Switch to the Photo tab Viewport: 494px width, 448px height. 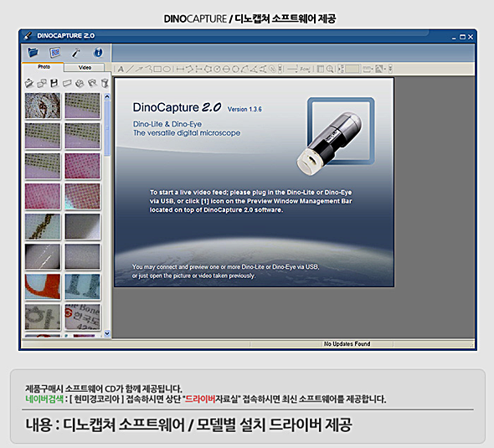pyautogui.click(x=44, y=67)
